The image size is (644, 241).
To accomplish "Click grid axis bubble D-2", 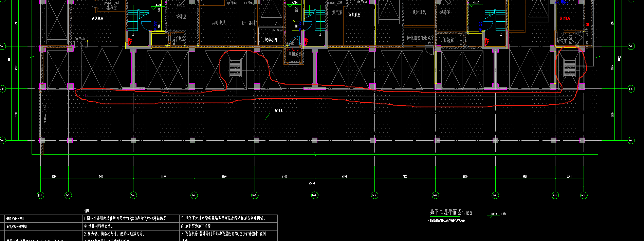I will pyautogui.click(x=68, y=195).
